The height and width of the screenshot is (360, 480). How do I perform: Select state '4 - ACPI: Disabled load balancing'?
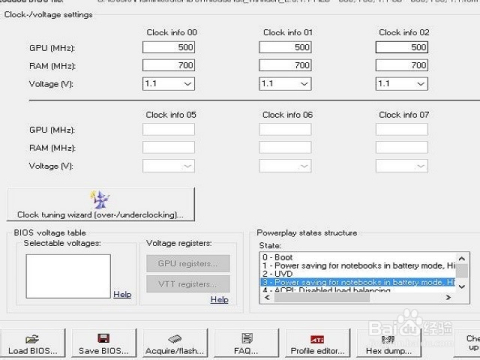click(x=326, y=290)
